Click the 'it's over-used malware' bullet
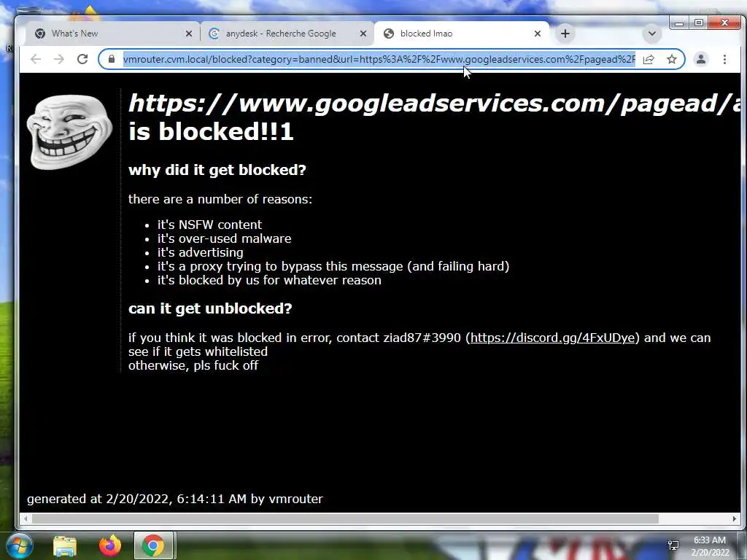 pyautogui.click(x=225, y=238)
